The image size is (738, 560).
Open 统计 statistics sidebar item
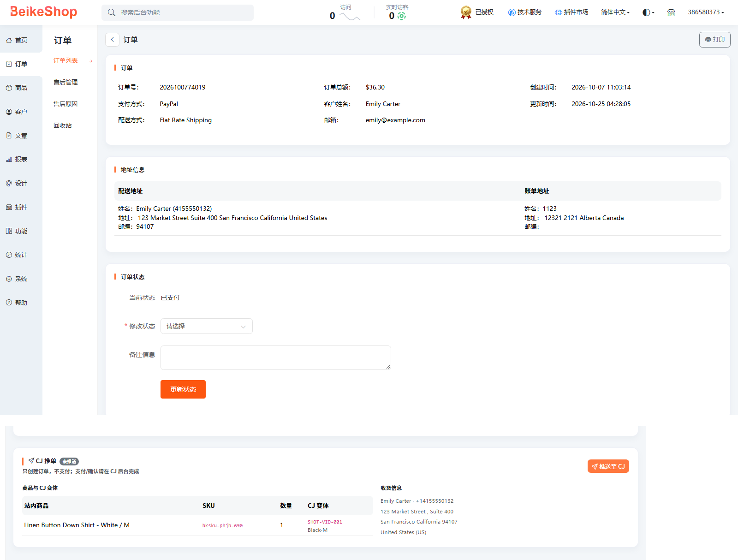coord(21,255)
